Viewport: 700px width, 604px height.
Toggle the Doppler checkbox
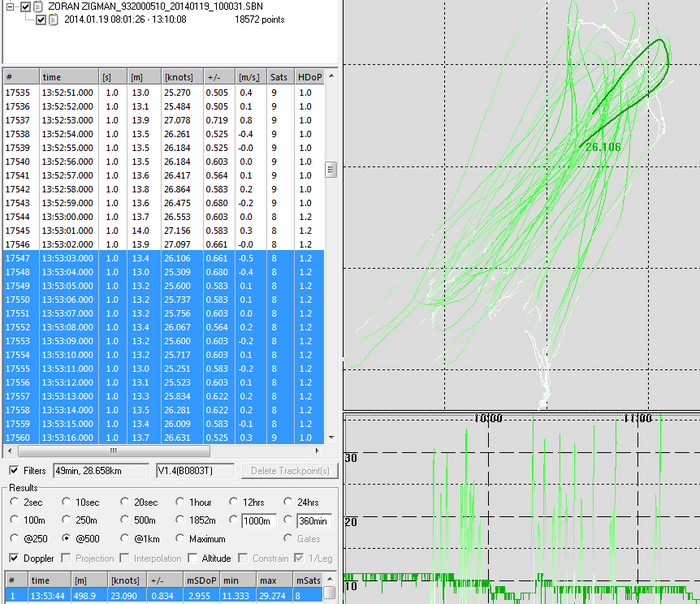point(14,558)
